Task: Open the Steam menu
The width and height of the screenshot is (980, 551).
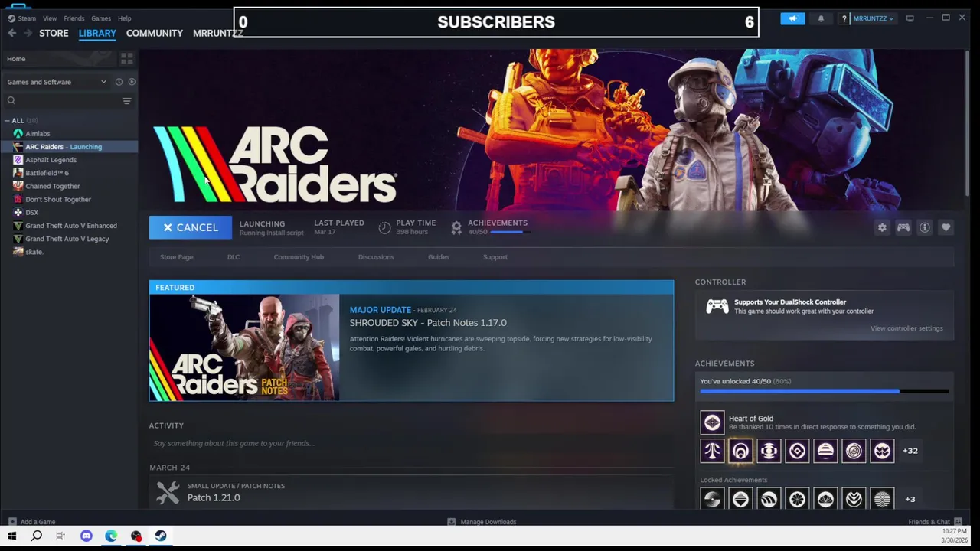Action: click(x=21, y=18)
